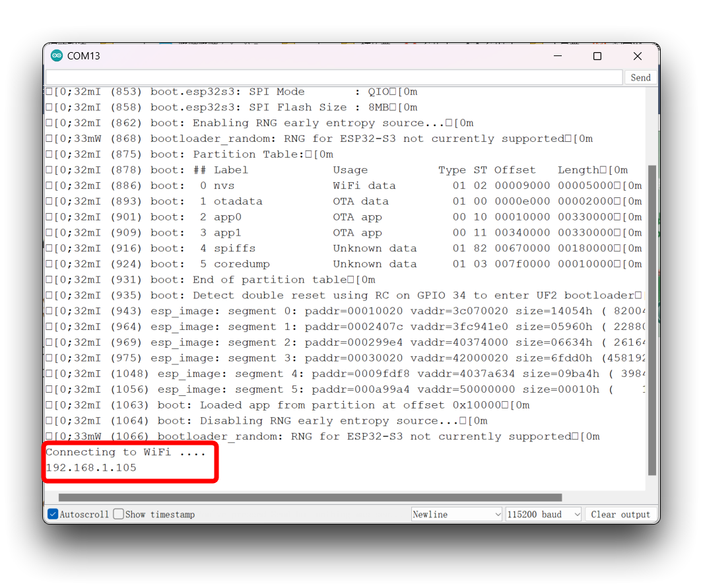703x588 pixels.
Task: Click the 'SPI Flash Size : 8MB' line
Action: point(231,107)
